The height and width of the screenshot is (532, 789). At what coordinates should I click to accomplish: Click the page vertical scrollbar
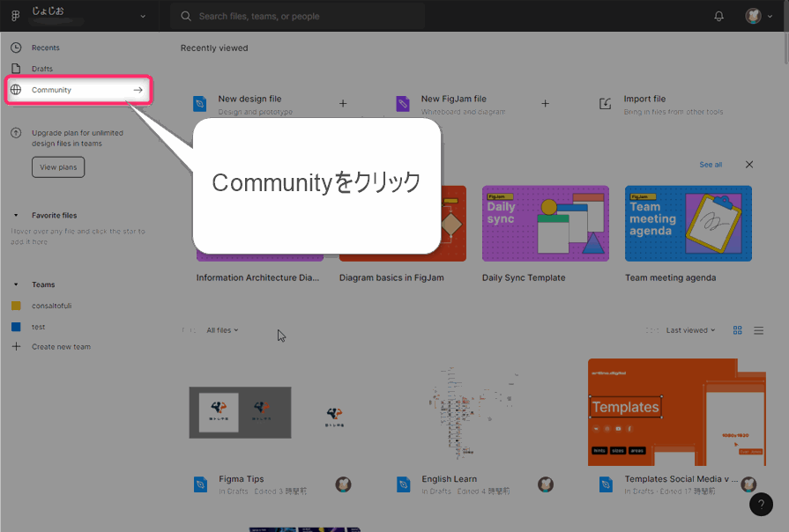click(x=786, y=48)
